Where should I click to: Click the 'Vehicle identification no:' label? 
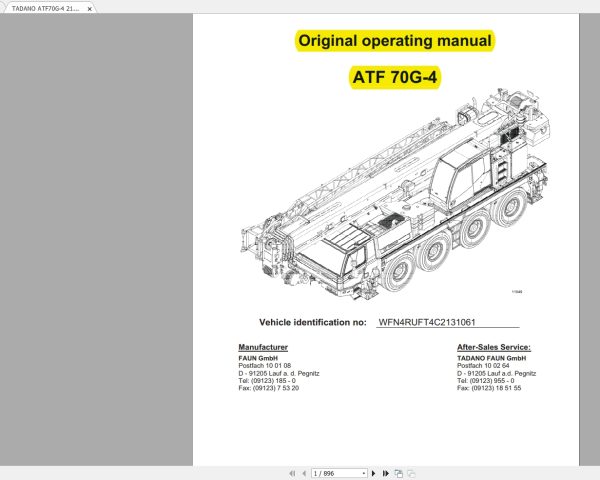tap(313, 322)
